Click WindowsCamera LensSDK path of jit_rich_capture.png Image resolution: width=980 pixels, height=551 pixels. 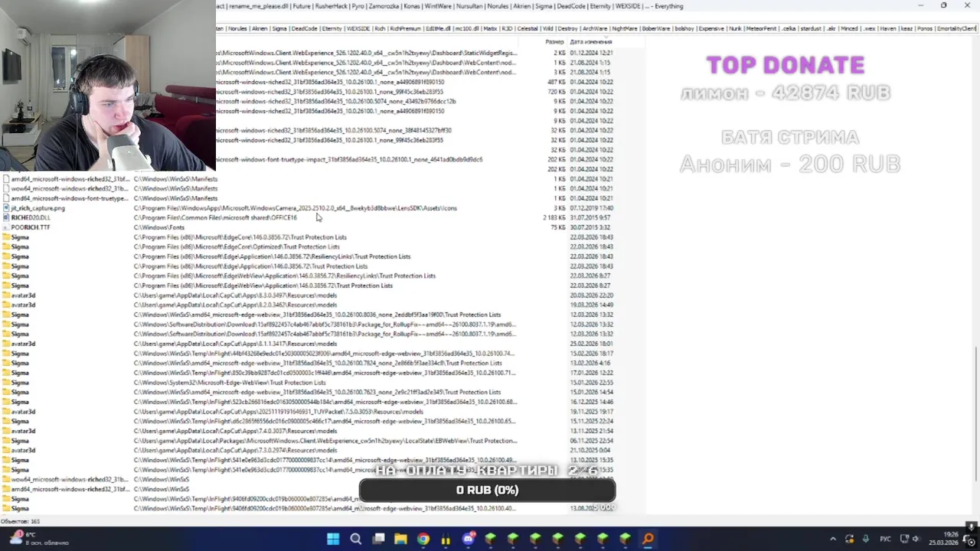pyautogui.click(x=296, y=208)
